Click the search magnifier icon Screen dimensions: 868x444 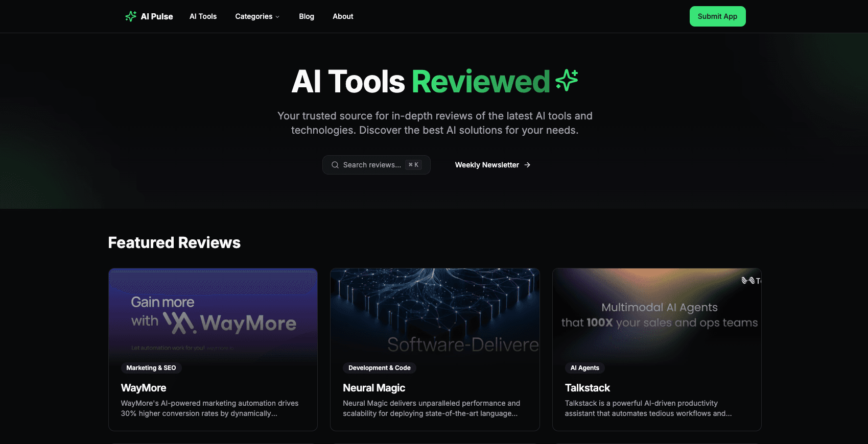pos(335,165)
